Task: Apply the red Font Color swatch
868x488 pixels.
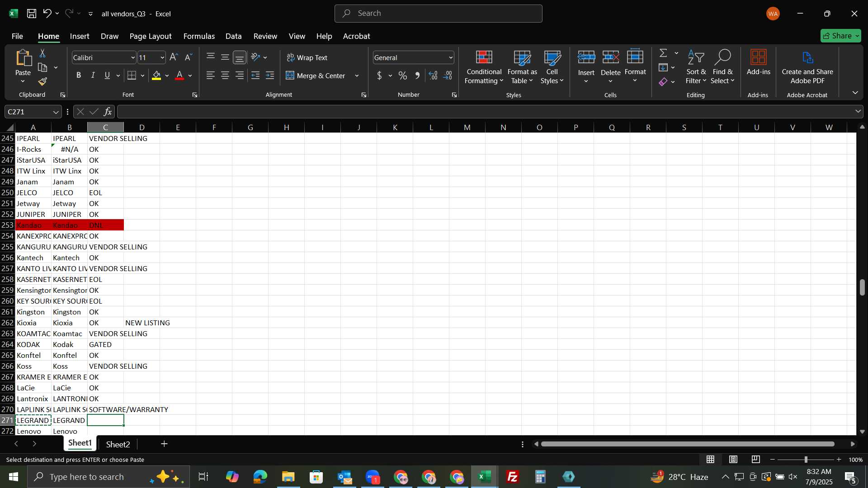Action: point(179,75)
